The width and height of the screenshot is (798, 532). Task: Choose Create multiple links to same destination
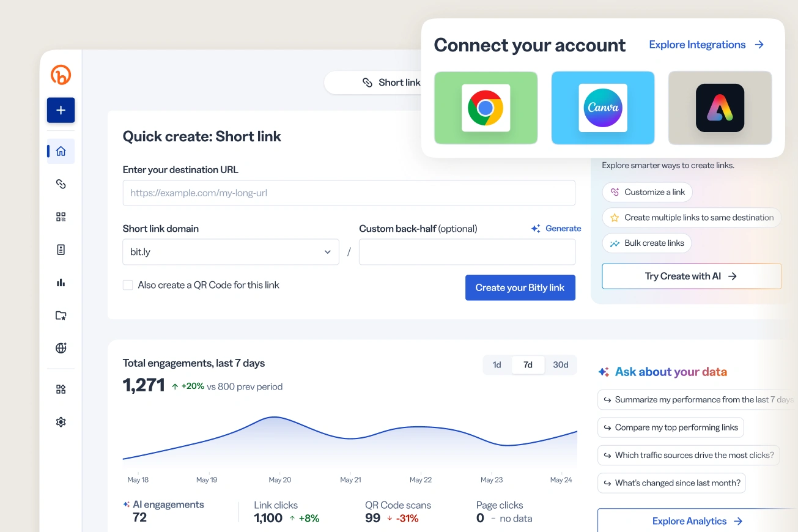pos(692,218)
